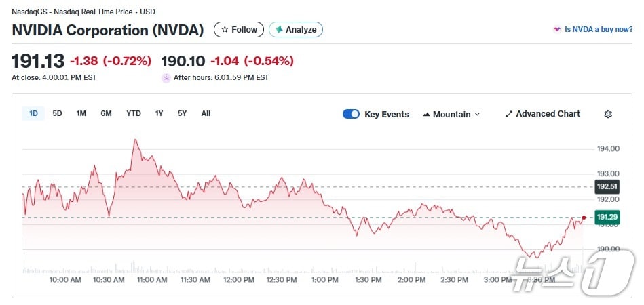Select the 1D time range tab
This screenshot has height=305, width=644.
click(33, 113)
